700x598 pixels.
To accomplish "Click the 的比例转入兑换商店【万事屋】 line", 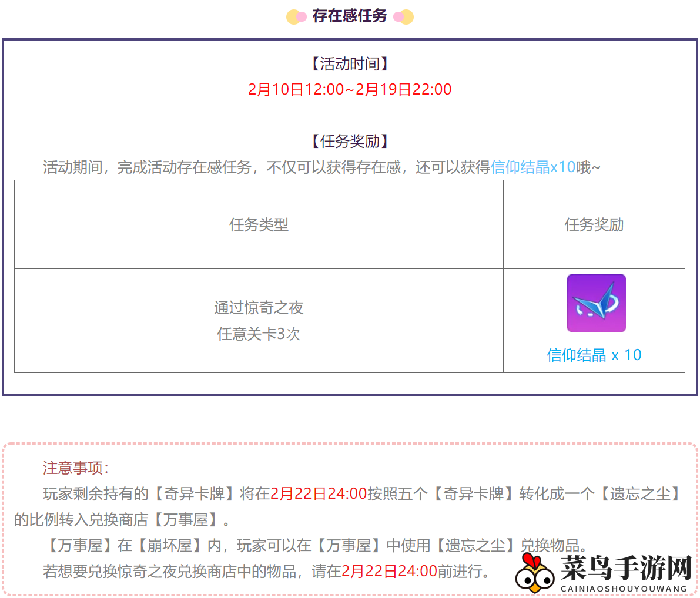I will (122, 520).
